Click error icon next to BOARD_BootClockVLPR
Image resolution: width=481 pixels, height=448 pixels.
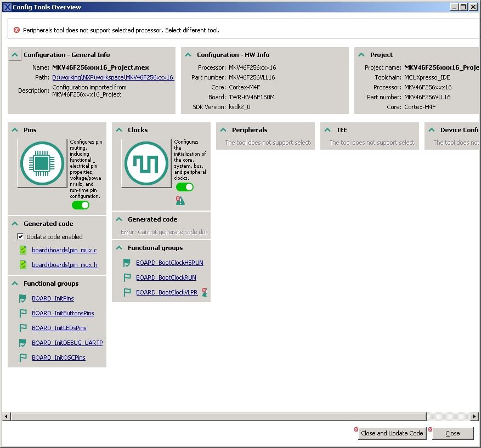coord(205,292)
